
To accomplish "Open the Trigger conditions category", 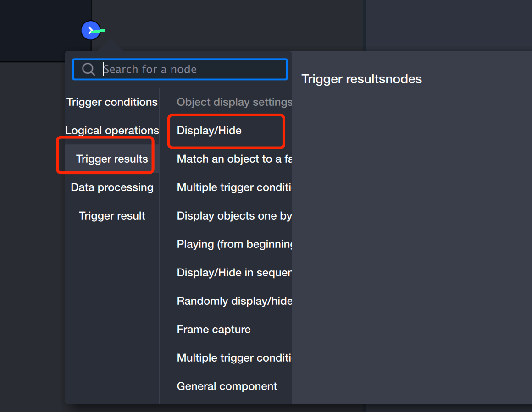I will click(x=112, y=102).
